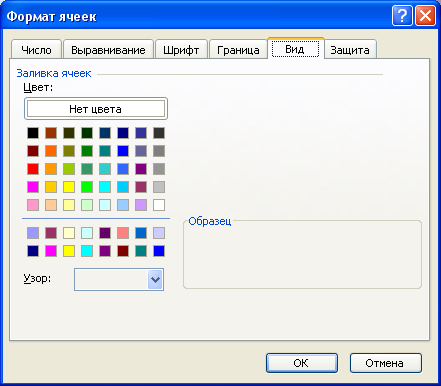Confirm with the OK button
Screen dimensions: 441x386
(x=302, y=363)
